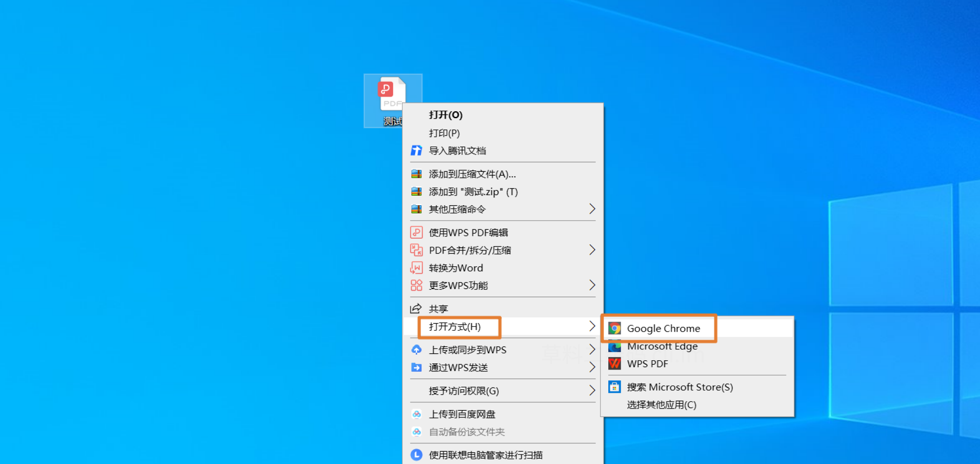Expand the 打开方式(H) submenu arrow
Viewport: 980px width, 464px height.
tap(592, 326)
